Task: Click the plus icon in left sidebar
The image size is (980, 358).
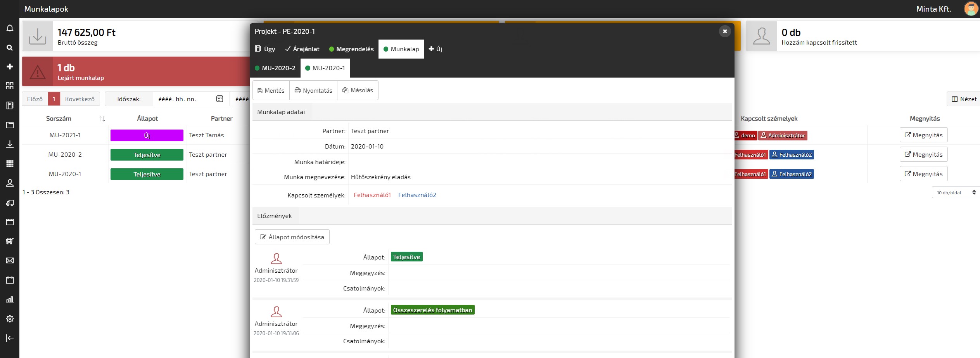Action: tap(10, 67)
